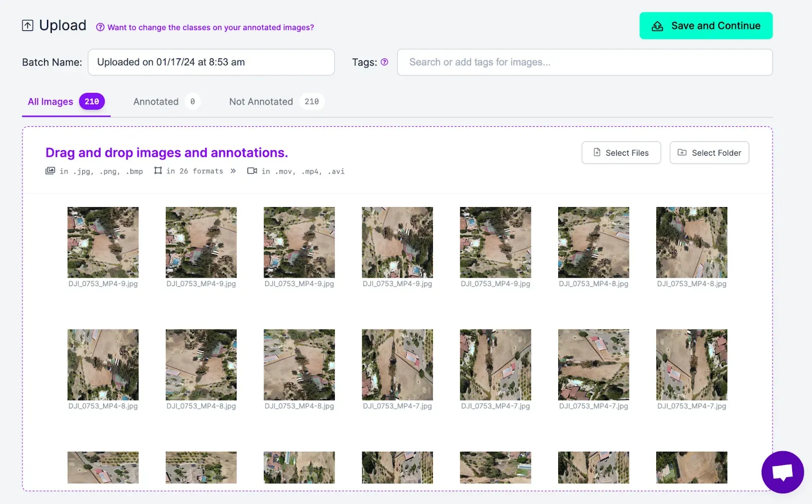Click the question mark icon before "Want to change"

click(100, 27)
